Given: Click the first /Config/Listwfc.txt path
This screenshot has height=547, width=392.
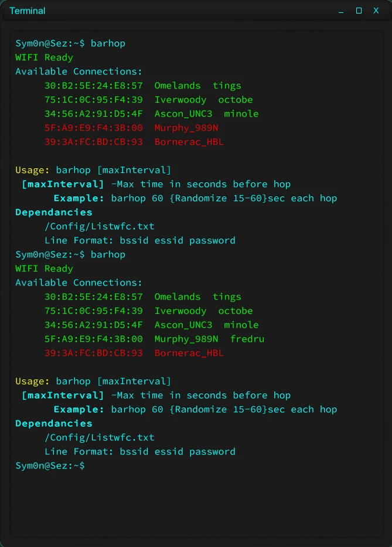Looking at the screenshot, I should point(100,226).
